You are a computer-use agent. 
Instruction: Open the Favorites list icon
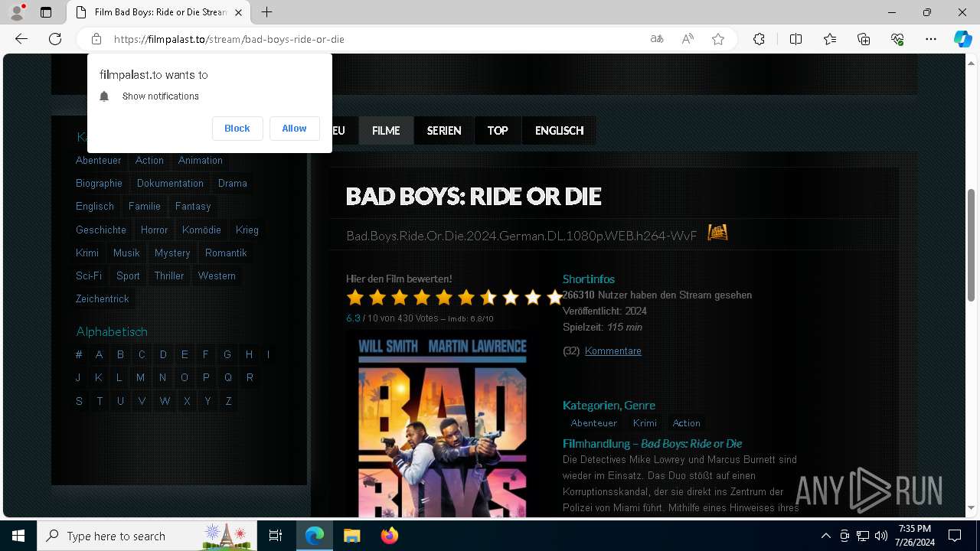tap(830, 39)
